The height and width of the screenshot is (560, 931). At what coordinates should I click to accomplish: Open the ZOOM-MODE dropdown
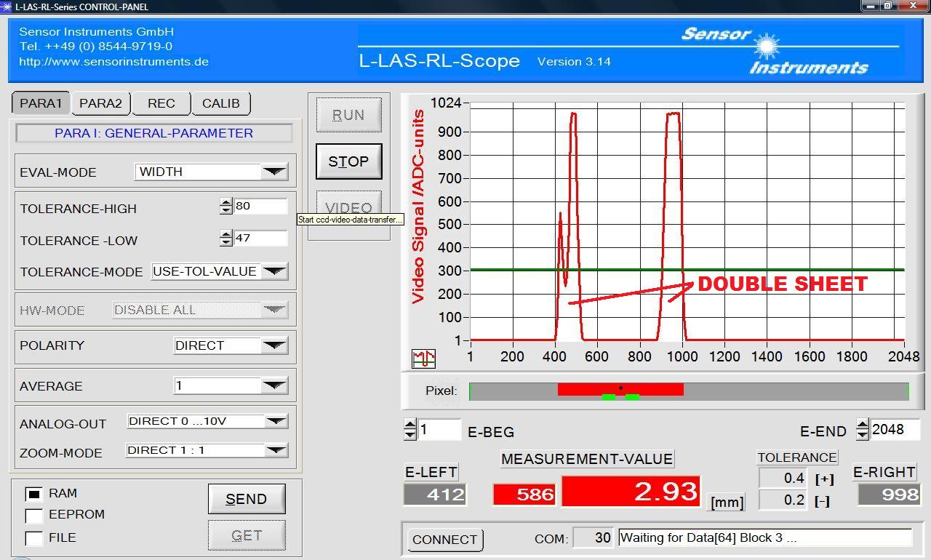pyautogui.click(x=207, y=450)
